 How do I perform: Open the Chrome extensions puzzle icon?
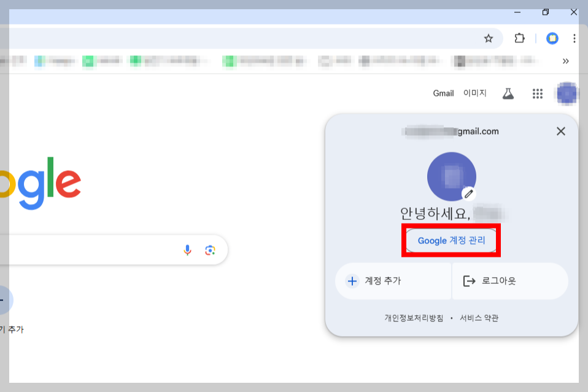pos(519,38)
